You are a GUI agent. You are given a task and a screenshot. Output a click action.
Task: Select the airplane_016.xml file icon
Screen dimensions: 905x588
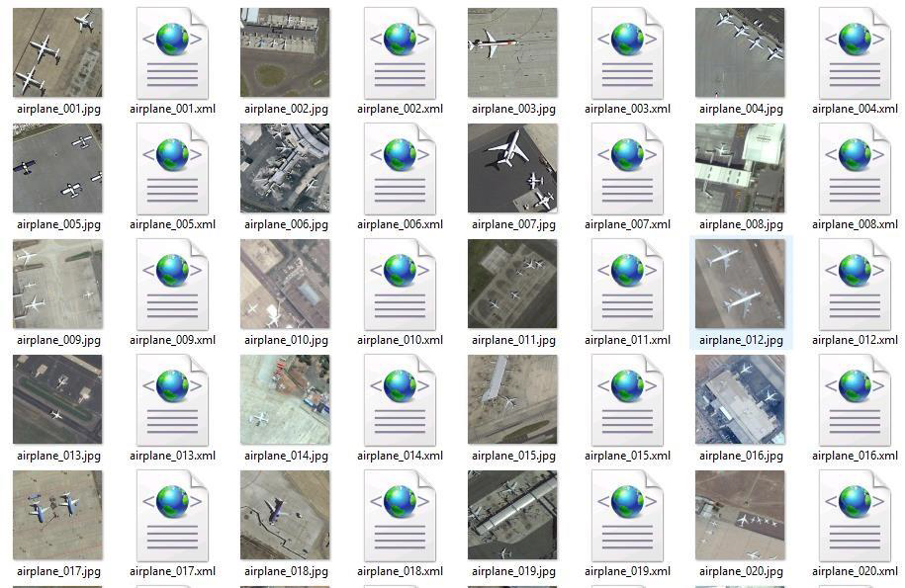855,400
